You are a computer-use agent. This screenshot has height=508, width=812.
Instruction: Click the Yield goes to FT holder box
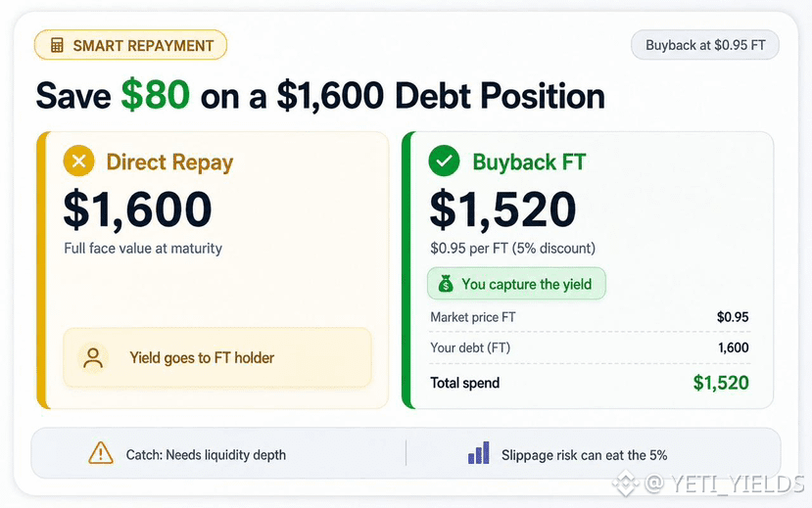coord(217,357)
